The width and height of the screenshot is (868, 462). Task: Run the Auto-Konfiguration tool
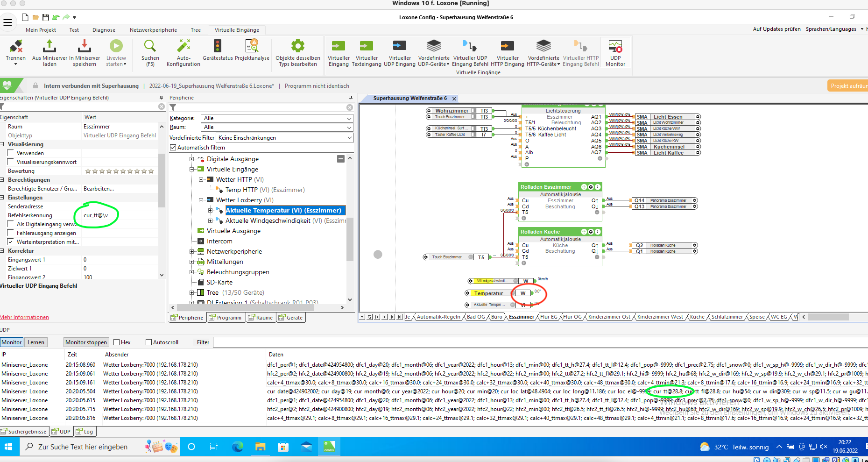point(183,47)
